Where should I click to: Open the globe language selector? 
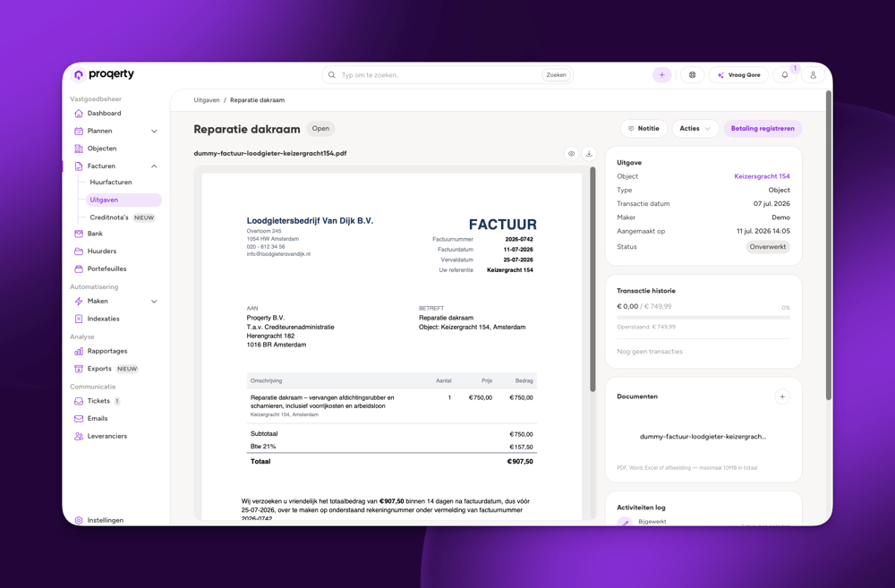pos(692,75)
